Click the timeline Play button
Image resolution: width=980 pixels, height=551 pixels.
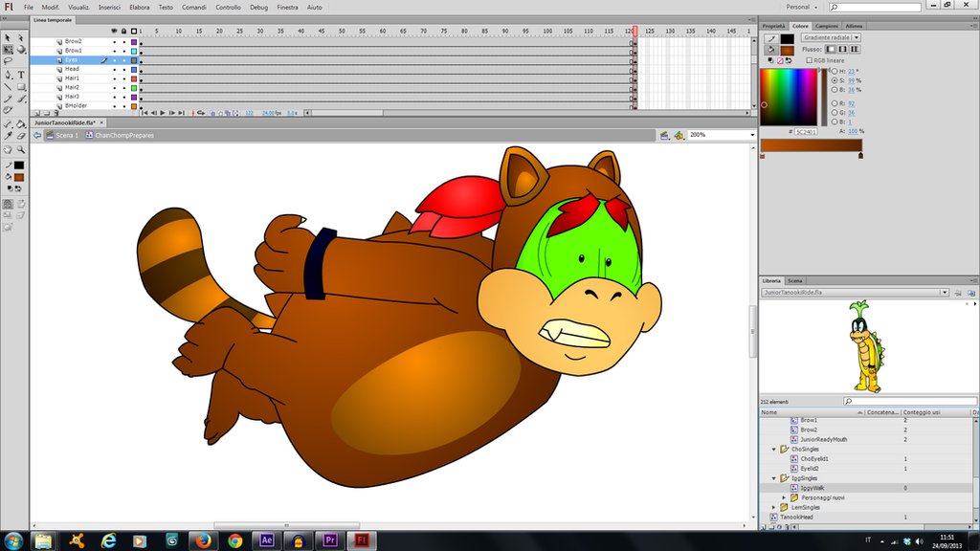pos(163,113)
